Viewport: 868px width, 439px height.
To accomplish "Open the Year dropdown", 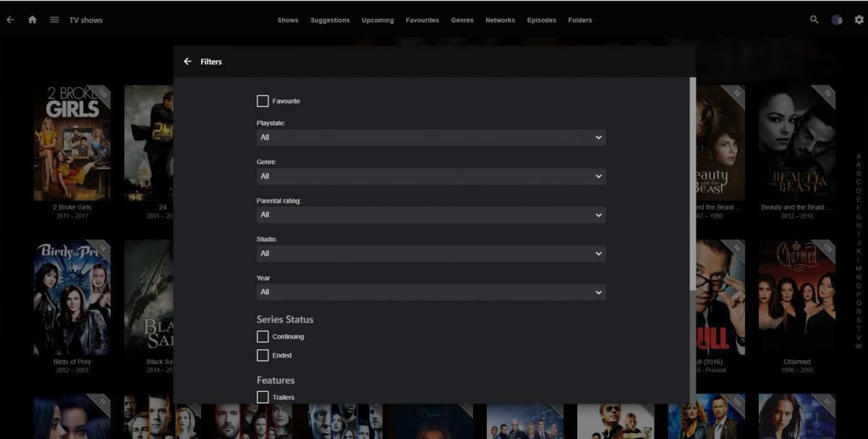I will [431, 292].
